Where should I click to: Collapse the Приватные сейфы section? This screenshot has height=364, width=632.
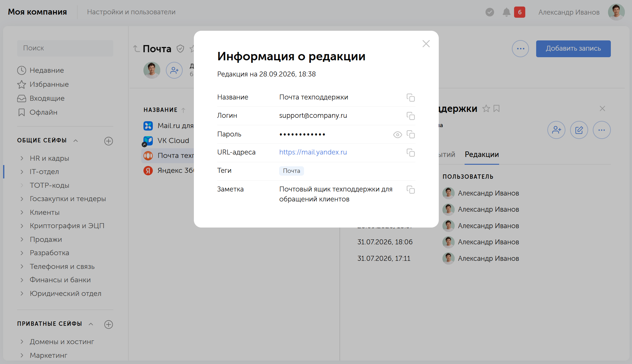click(91, 324)
